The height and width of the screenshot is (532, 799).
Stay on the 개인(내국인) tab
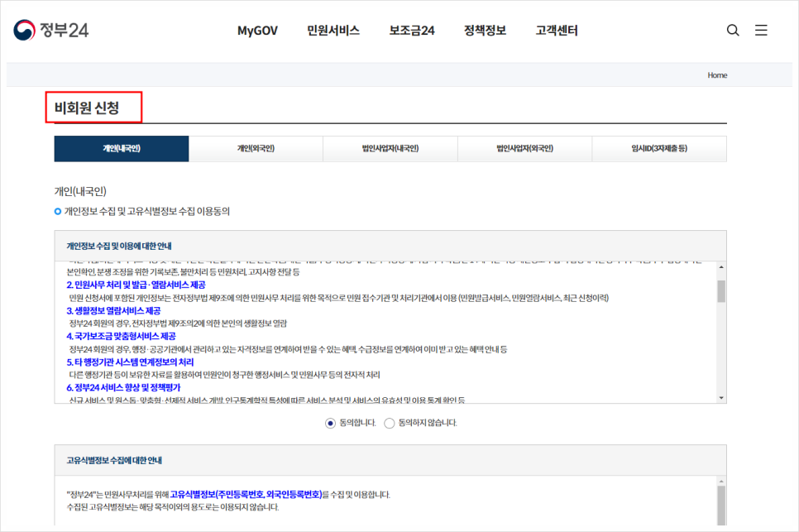pos(121,149)
